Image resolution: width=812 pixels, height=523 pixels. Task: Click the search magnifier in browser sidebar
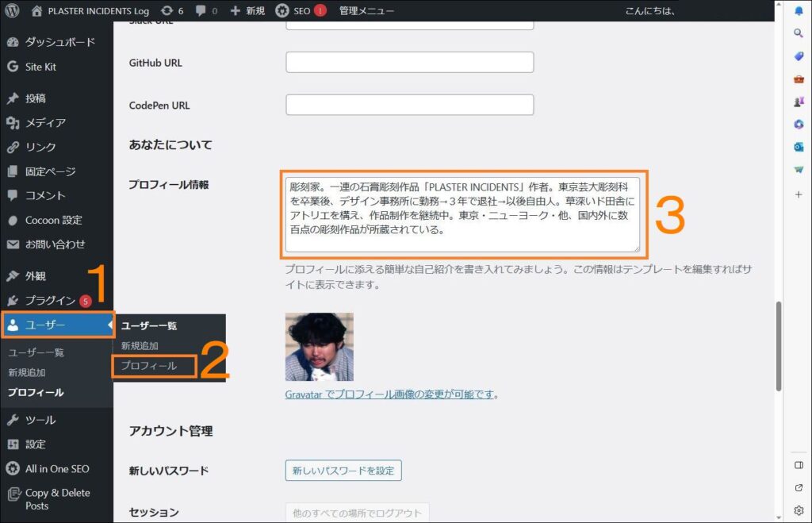799,33
